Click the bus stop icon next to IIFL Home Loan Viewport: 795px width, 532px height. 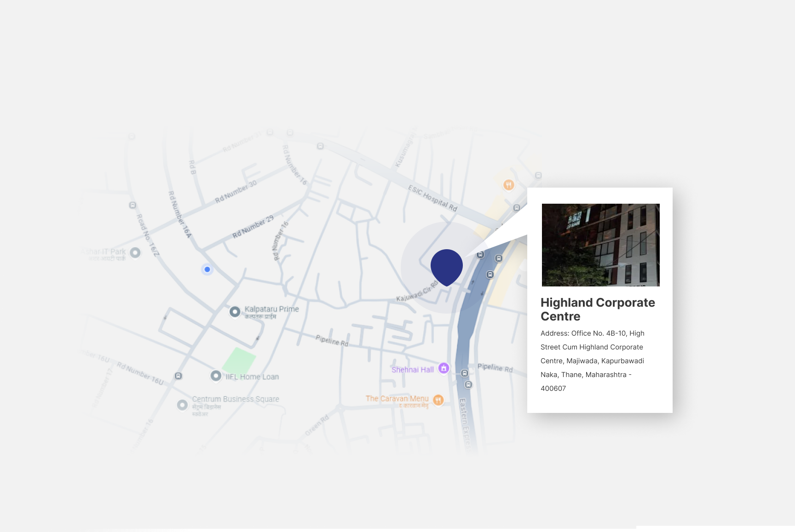coord(179,376)
